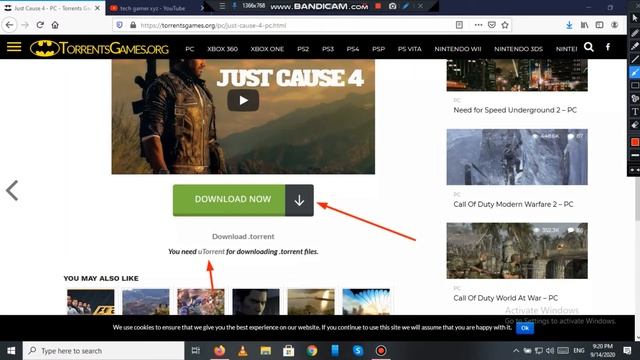The height and width of the screenshot is (360, 640).
Task: Open the site hamburger menu
Action: pos(14,47)
